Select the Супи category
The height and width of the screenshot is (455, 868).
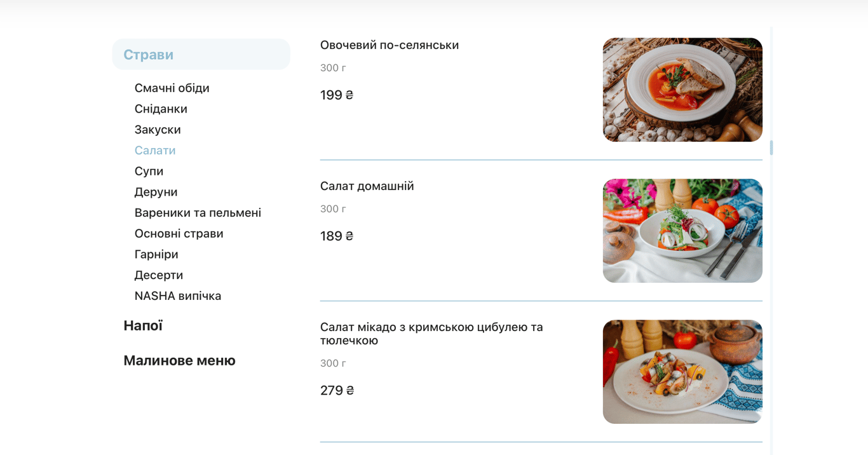tap(148, 170)
